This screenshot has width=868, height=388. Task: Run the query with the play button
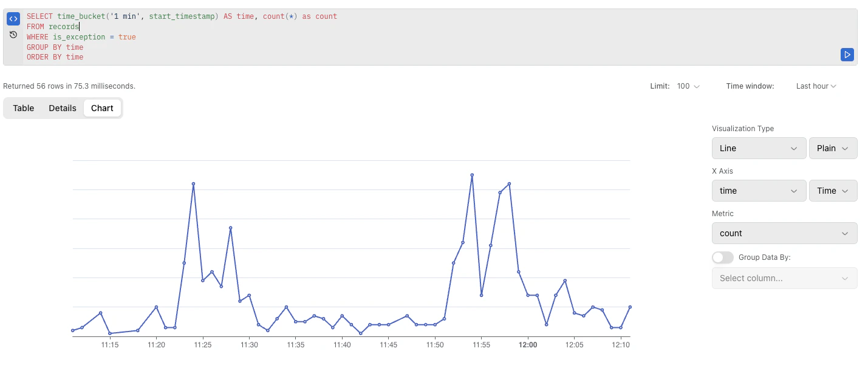pyautogui.click(x=847, y=55)
